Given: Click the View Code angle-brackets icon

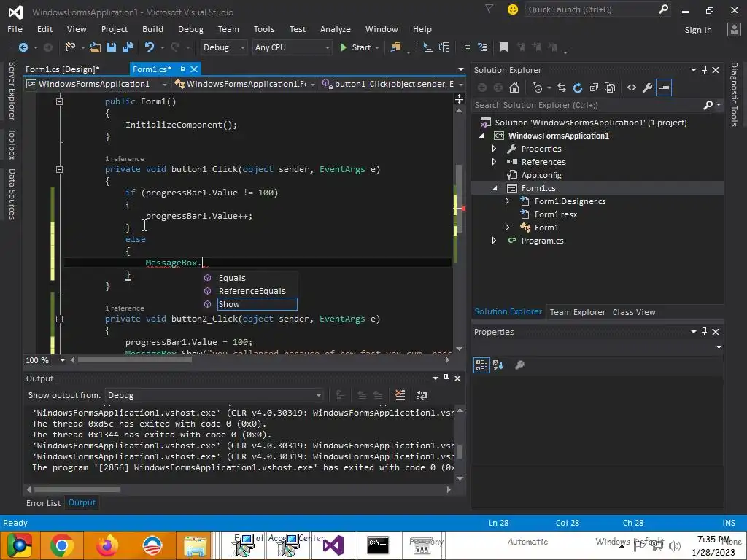Looking at the screenshot, I should tap(632, 87).
